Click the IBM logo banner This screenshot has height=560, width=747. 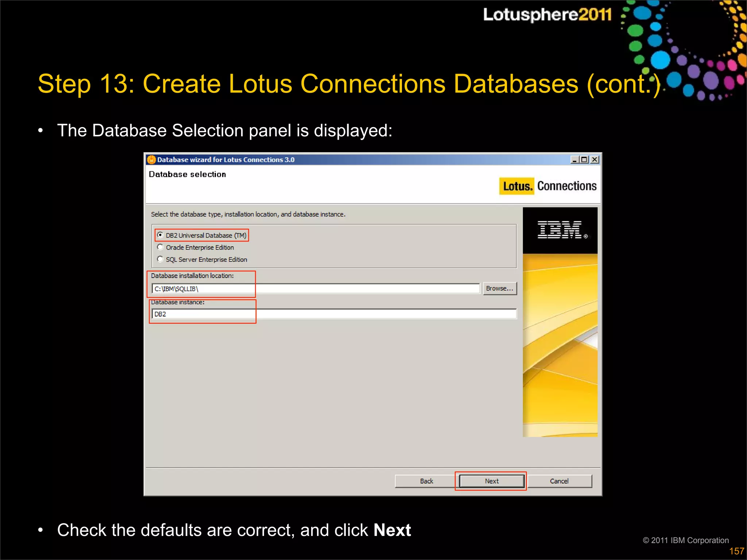pos(560,230)
